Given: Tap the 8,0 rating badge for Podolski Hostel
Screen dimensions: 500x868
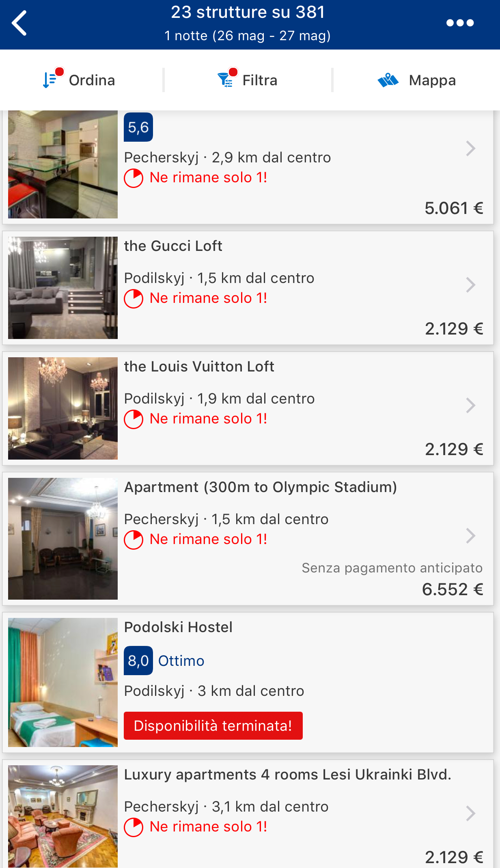Looking at the screenshot, I should (x=138, y=661).
